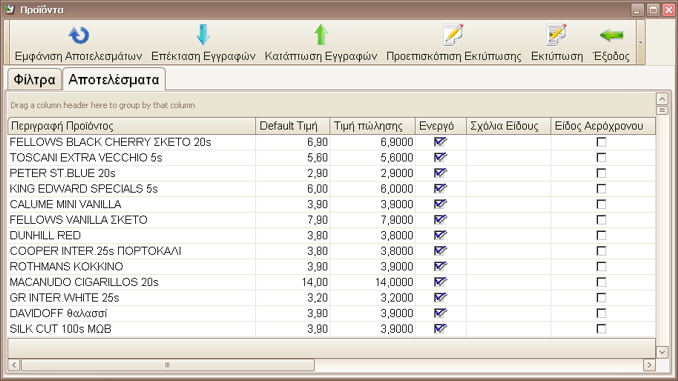Select row CALUME MINI VANILLA
This screenshot has width=678, height=381.
[x=332, y=204]
